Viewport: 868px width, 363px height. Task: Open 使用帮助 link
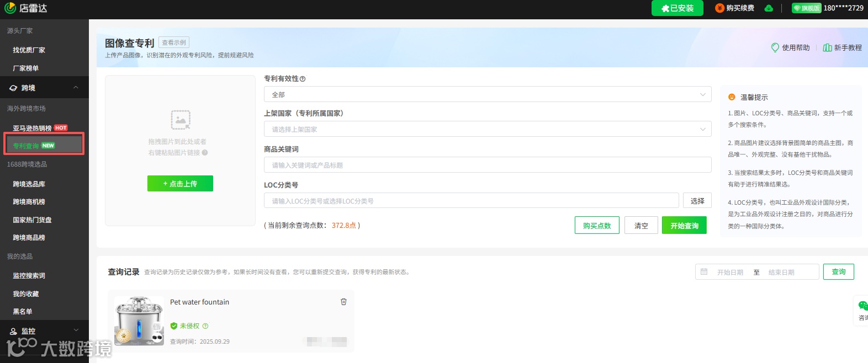790,48
